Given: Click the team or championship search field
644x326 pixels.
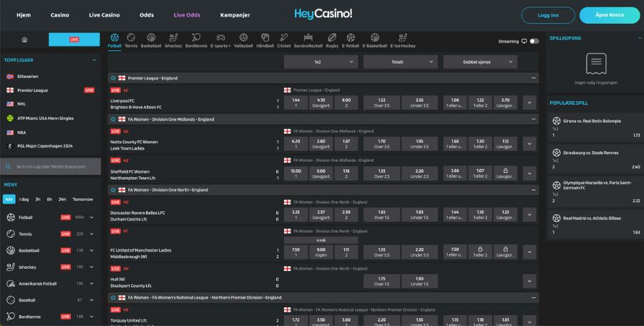Looking at the screenshot, I should (x=51, y=166).
